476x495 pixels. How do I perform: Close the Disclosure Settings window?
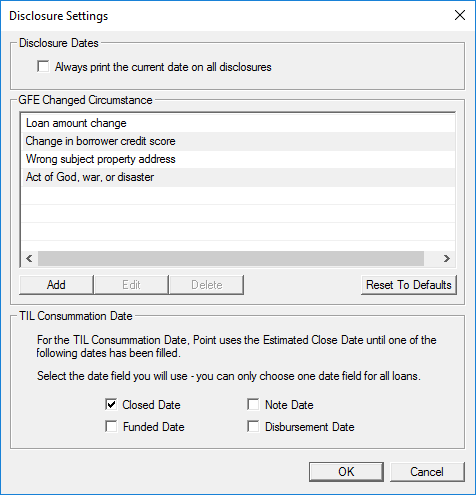click(x=460, y=15)
